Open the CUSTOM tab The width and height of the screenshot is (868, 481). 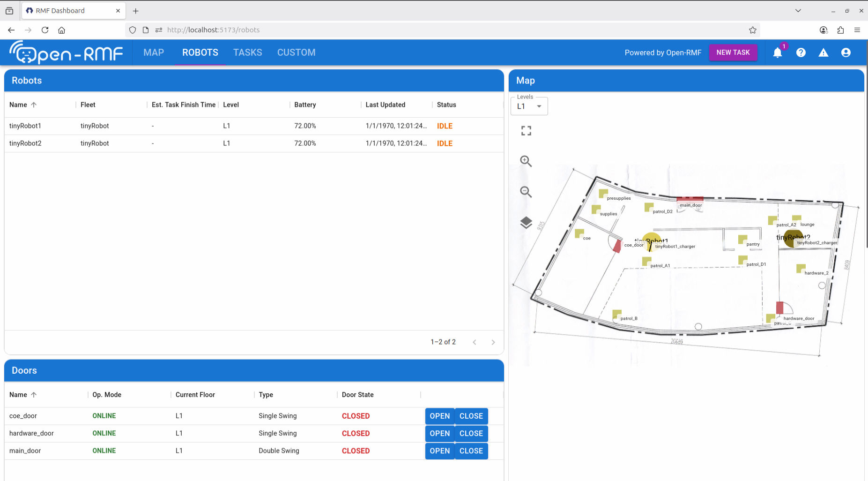(x=296, y=53)
